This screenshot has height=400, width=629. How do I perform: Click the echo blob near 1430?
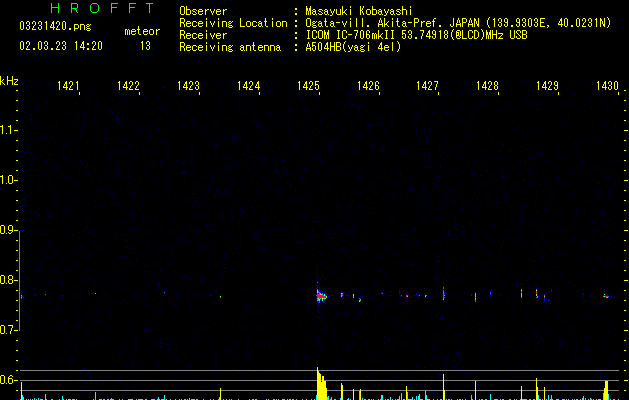point(606,296)
